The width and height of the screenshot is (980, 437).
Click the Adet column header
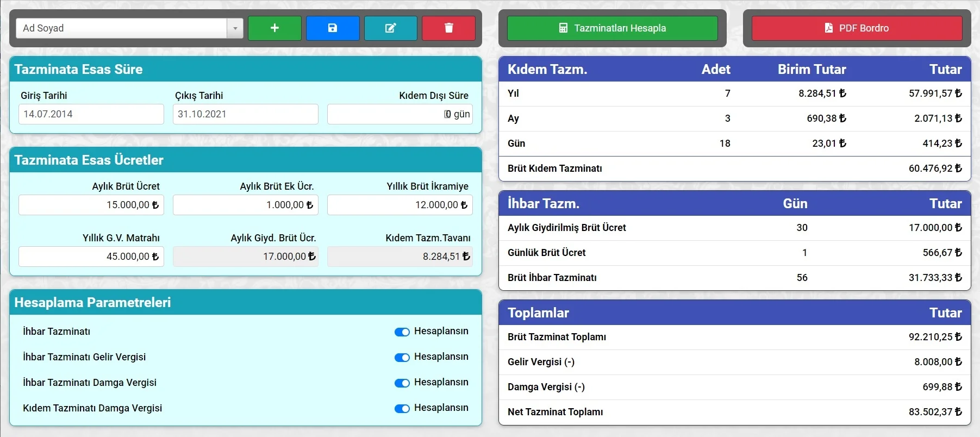[x=716, y=69]
